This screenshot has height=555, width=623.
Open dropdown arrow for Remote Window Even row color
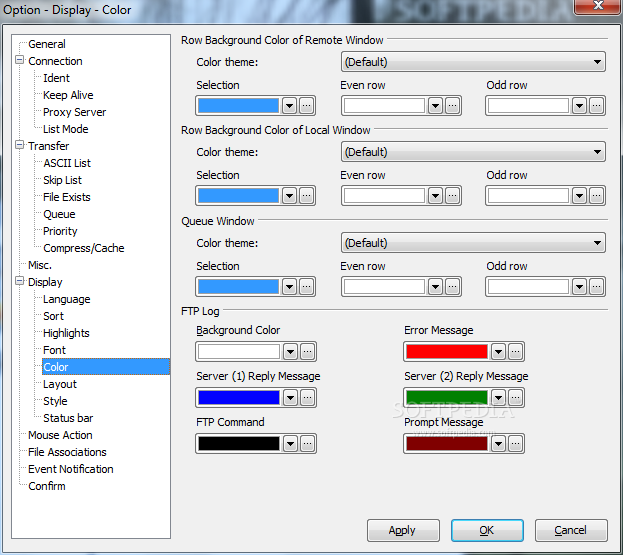(435, 106)
